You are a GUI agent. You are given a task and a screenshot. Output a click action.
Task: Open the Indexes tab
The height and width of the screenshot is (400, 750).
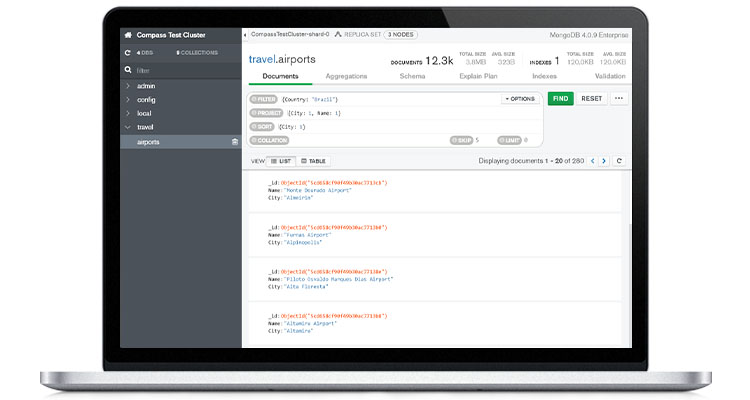[544, 76]
